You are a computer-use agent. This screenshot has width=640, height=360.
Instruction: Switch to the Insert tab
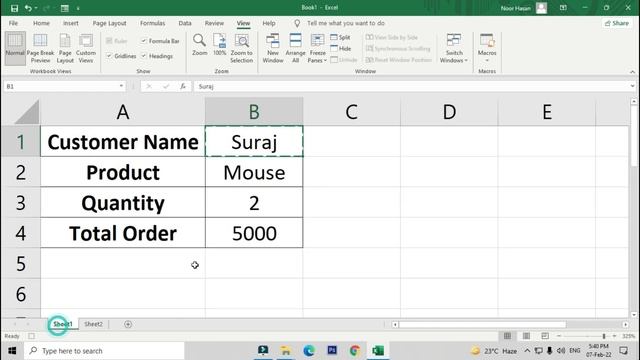coord(71,23)
